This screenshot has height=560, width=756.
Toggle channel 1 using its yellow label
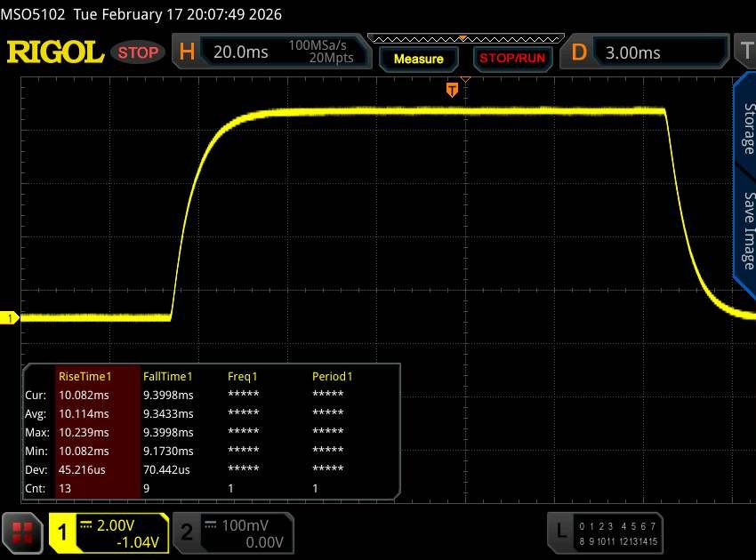pos(63,532)
